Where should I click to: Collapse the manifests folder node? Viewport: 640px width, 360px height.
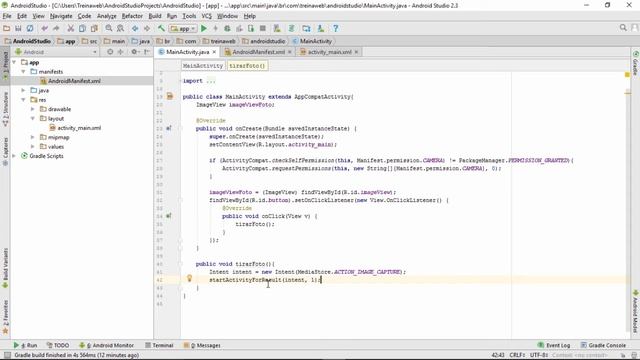[x=24, y=72]
